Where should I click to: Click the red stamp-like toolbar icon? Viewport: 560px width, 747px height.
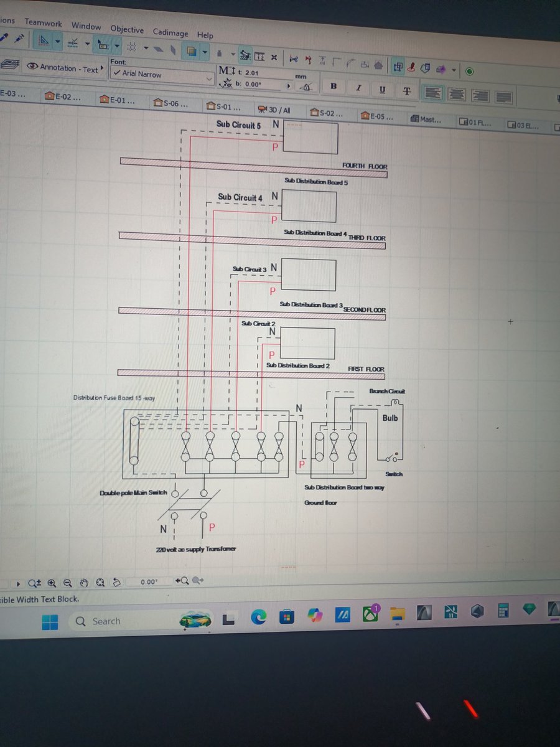coord(412,67)
